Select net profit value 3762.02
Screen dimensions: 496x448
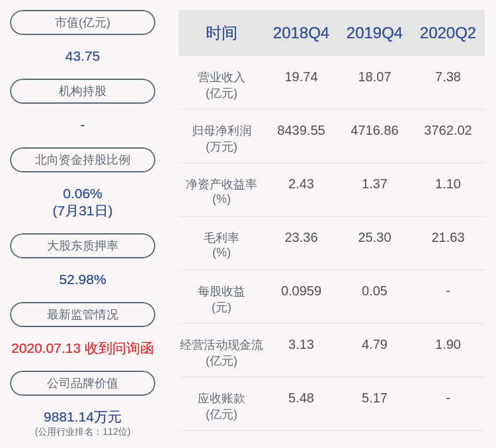pos(448,131)
